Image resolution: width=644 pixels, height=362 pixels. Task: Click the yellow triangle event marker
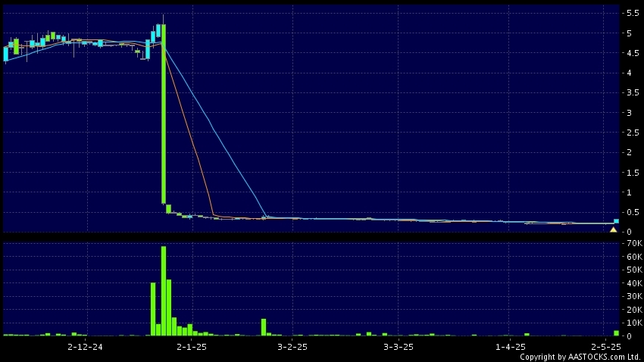[x=613, y=229]
